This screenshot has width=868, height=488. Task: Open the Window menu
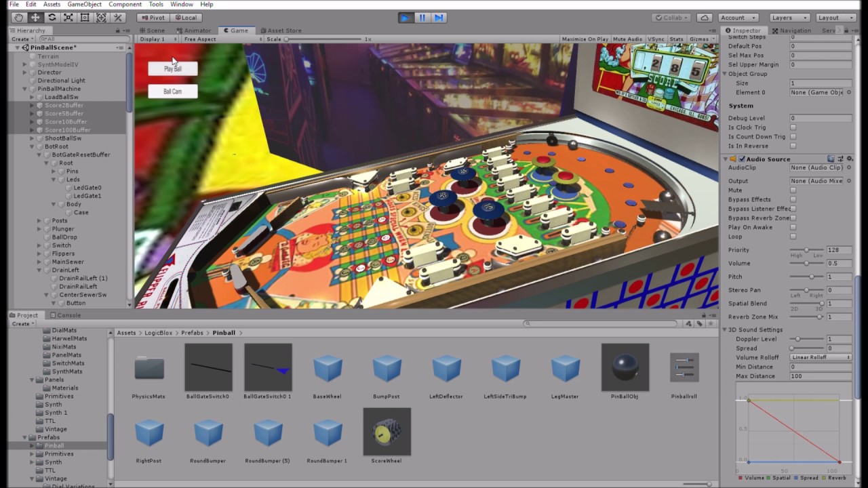182,4
